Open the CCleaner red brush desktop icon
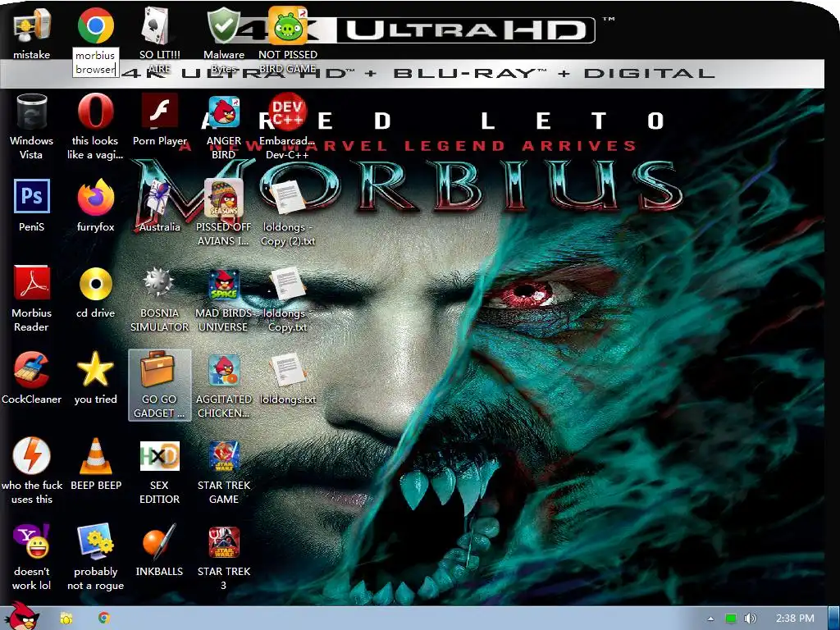This screenshot has height=630, width=840. point(32,370)
